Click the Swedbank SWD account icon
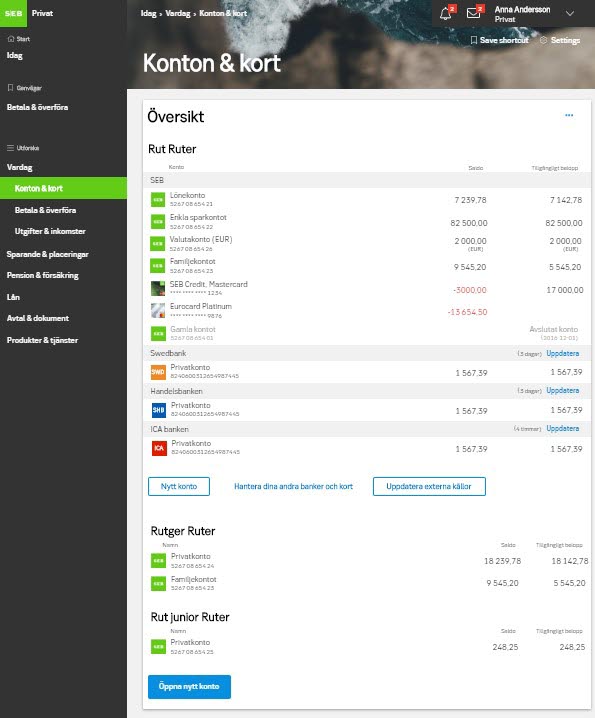 coord(158,372)
